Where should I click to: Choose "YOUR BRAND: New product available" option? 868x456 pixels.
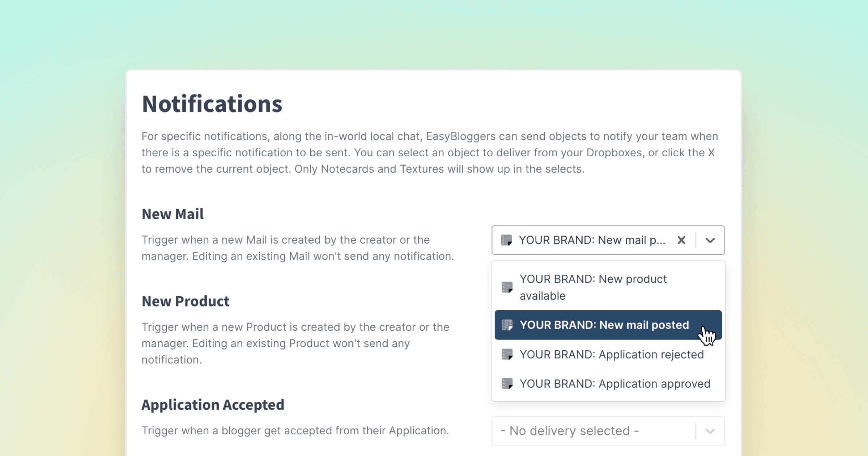593,287
